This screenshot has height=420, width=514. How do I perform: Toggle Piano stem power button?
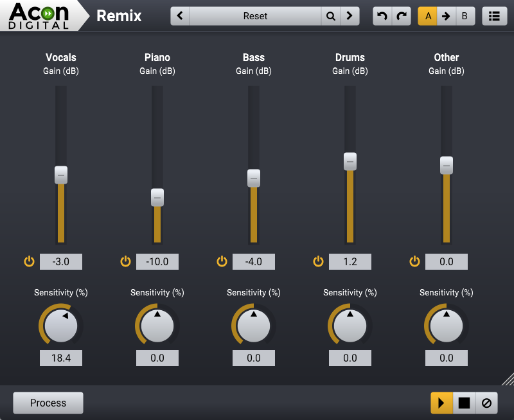pyautogui.click(x=125, y=261)
